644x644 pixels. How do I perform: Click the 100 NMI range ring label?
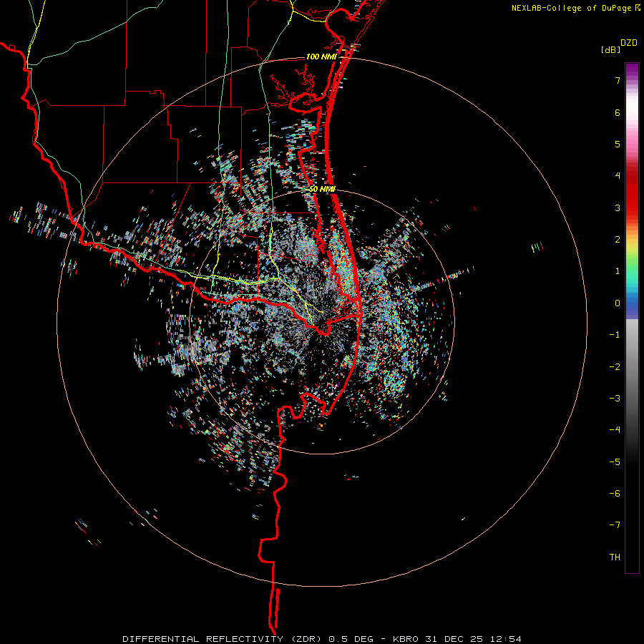click(321, 57)
